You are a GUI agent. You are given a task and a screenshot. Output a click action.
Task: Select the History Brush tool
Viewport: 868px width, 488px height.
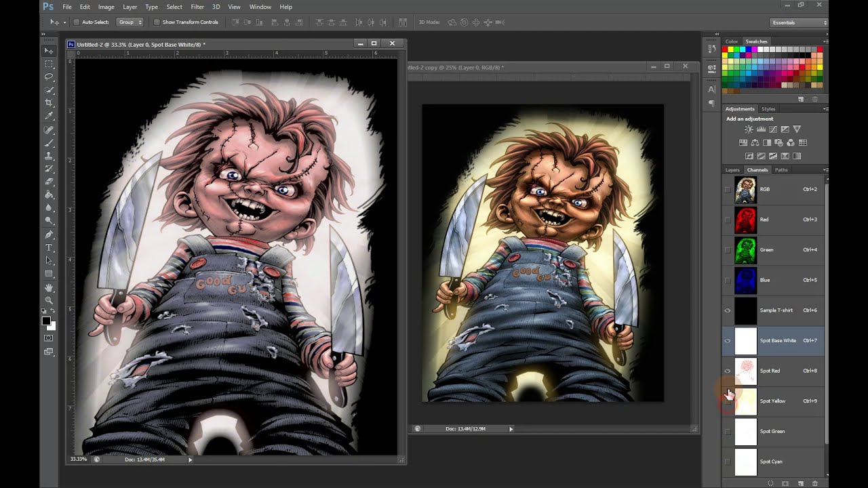[x=49, y=168]
